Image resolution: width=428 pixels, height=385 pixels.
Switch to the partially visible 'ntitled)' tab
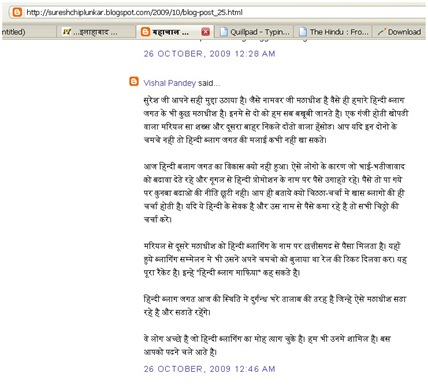pos(28,32)
